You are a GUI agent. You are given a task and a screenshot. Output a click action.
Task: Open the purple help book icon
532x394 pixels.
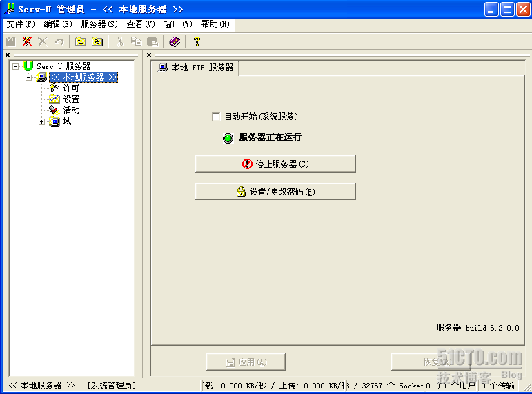[175, 41]
